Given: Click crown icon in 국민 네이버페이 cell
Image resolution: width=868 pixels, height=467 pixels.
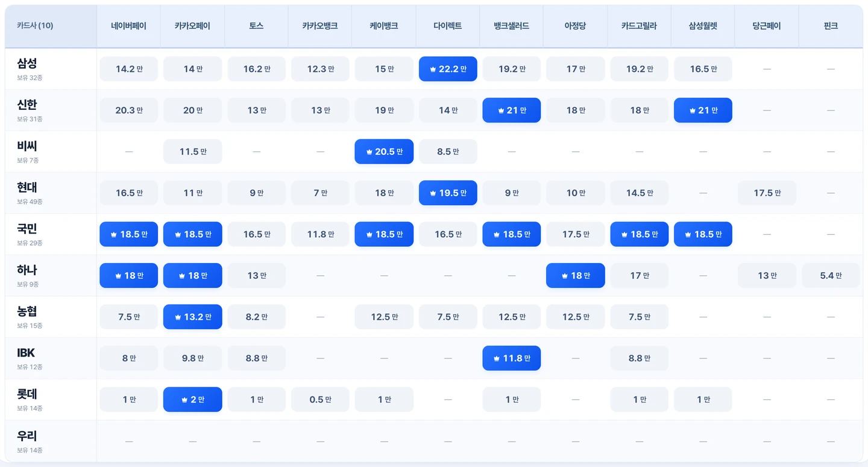Looking at the screenshot, I should (114, 235).
